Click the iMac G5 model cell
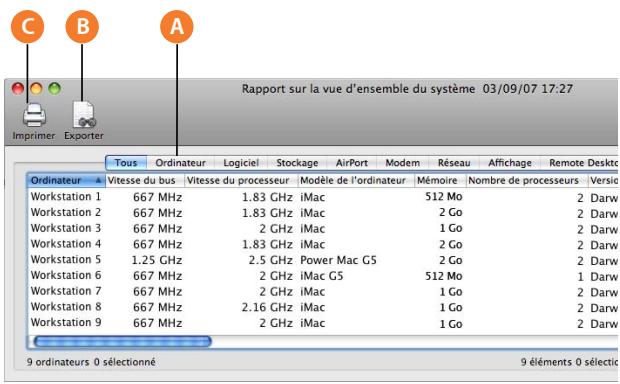 tap(321, 276)
